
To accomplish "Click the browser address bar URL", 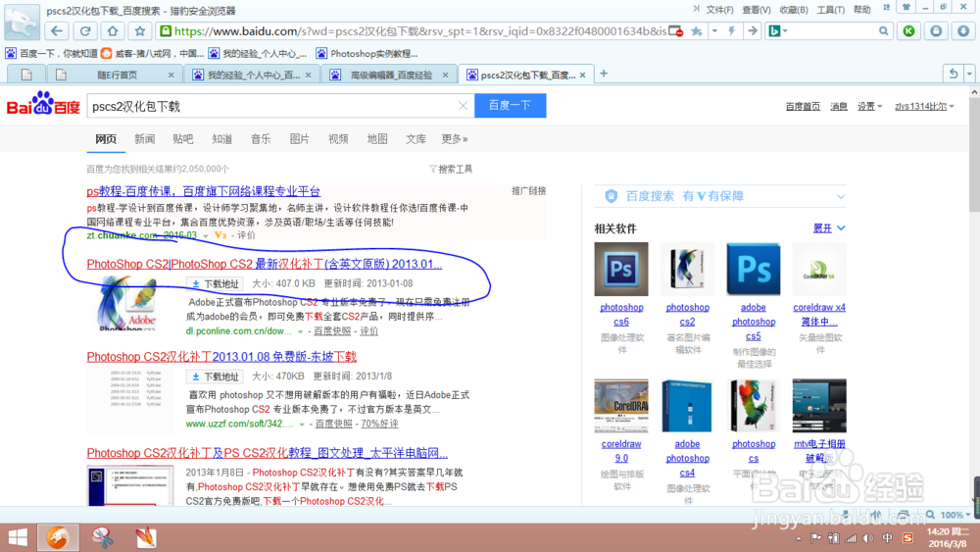I will 420,31.
